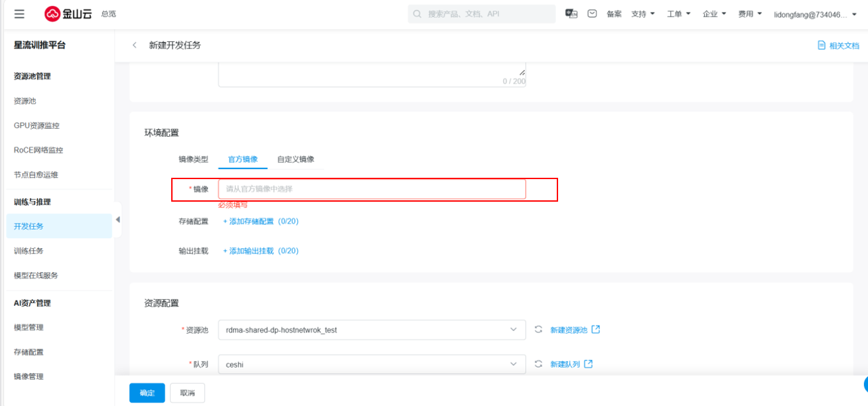
Task: Go to 训练任务 in the sidebar
Action: pyautogui.click(x=29, y=251)
